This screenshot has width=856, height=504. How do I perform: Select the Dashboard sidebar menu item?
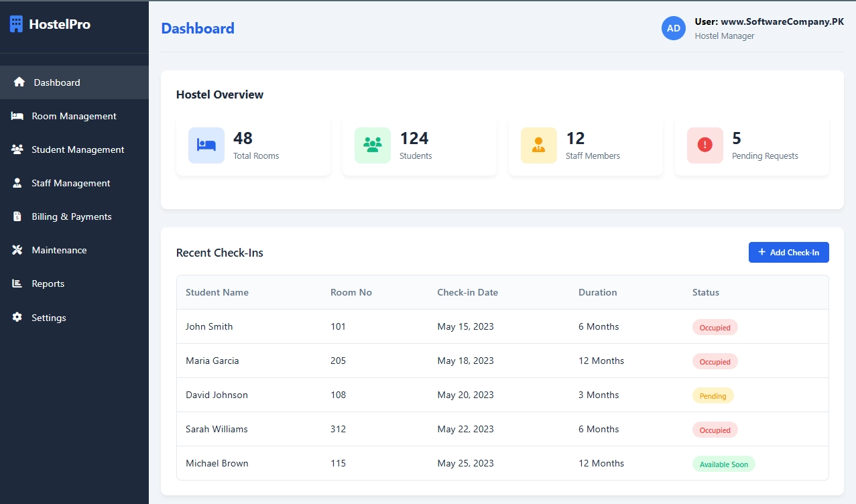click(56, 82)
